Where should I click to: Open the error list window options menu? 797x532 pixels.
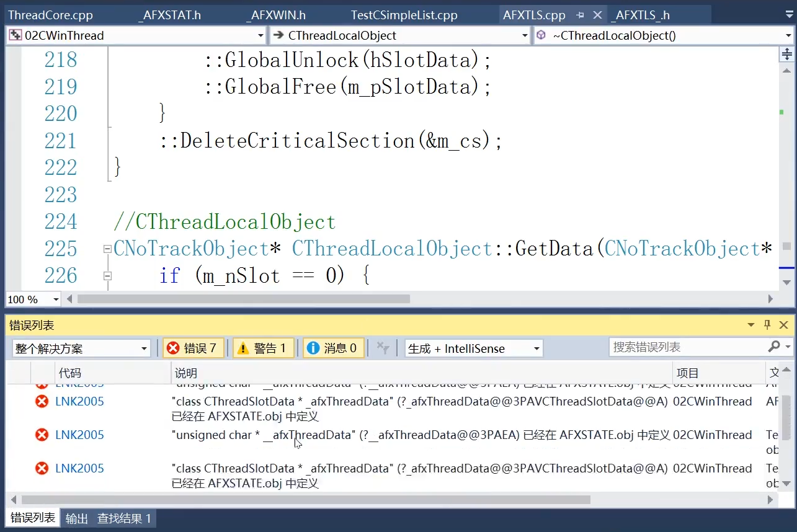(x=751, y=325)
